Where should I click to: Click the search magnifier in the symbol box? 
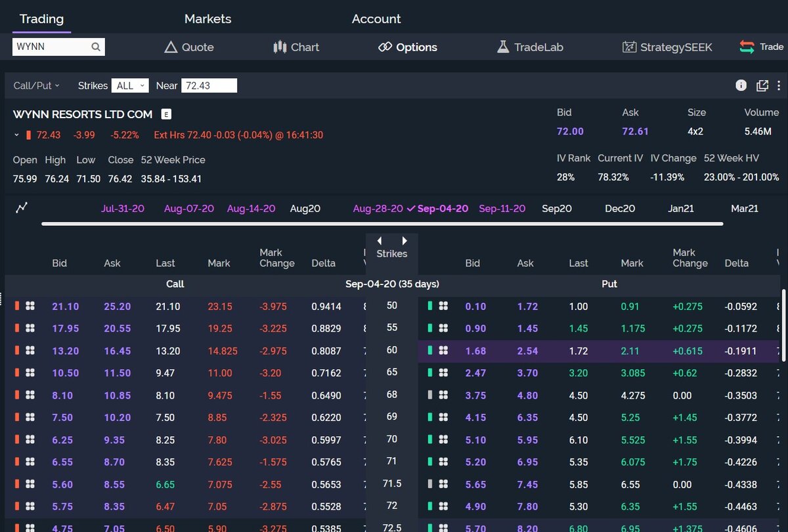(96, 47)
